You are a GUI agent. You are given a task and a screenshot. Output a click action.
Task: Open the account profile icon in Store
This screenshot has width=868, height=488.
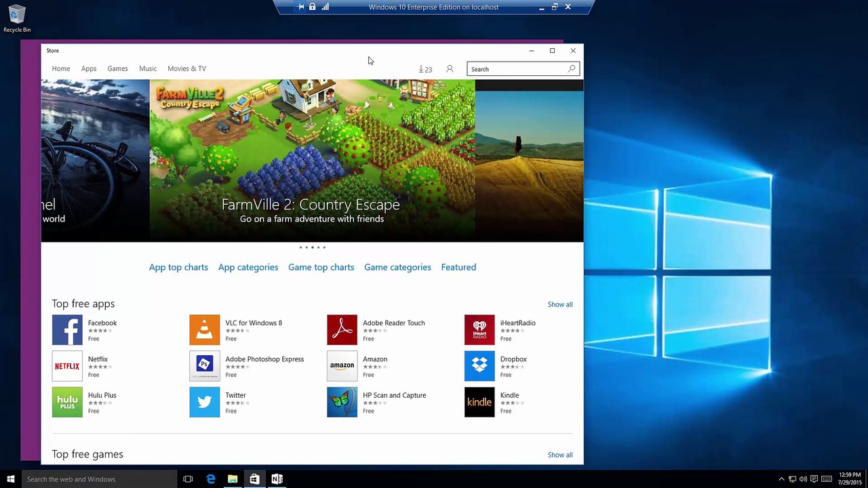click(x=450, y=69)
